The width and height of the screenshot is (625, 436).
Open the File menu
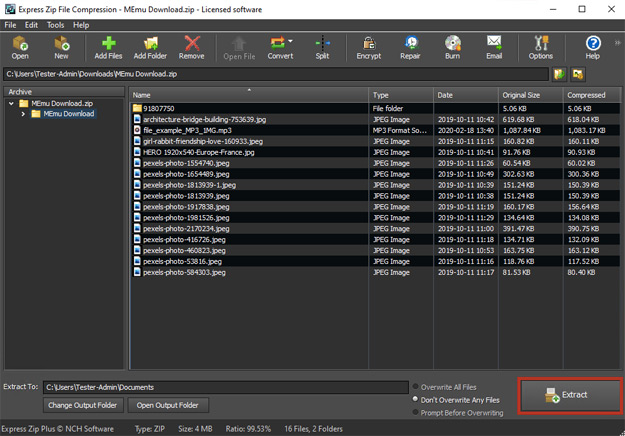tap(10, 25)
